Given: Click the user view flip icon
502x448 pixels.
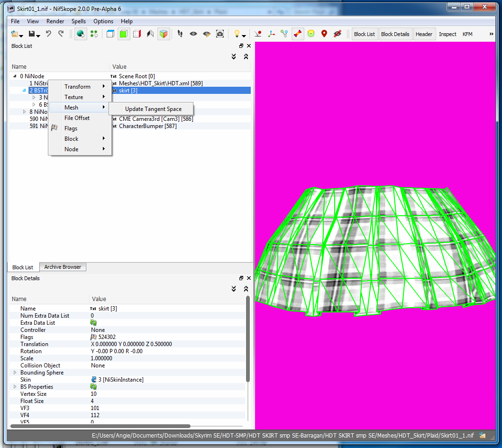Looking at the screenshot, I should point(150,34).
